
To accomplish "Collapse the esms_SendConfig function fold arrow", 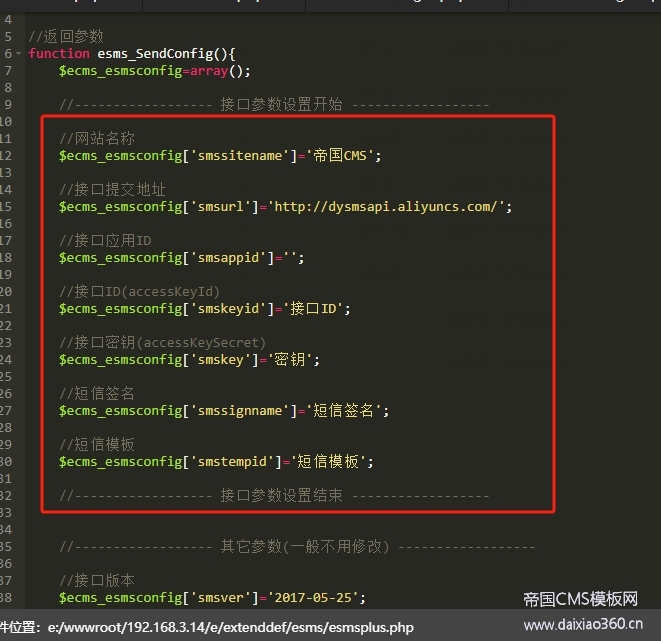I will click(x=20, y=54).
